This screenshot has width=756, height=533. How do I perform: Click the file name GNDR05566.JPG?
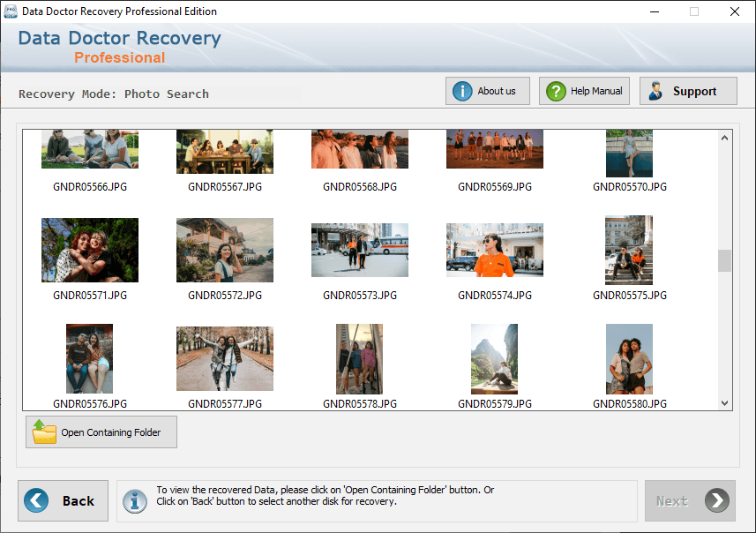coord(90,187)
